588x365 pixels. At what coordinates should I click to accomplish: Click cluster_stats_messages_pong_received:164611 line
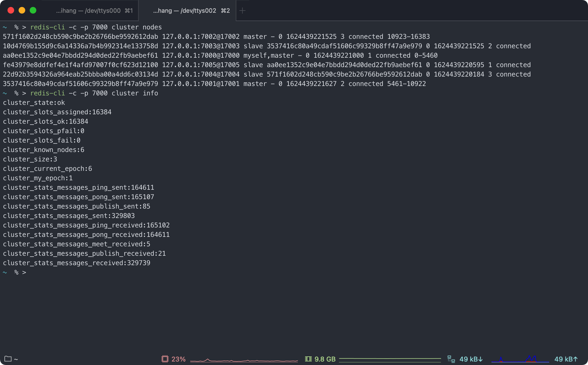coord(86,235)
